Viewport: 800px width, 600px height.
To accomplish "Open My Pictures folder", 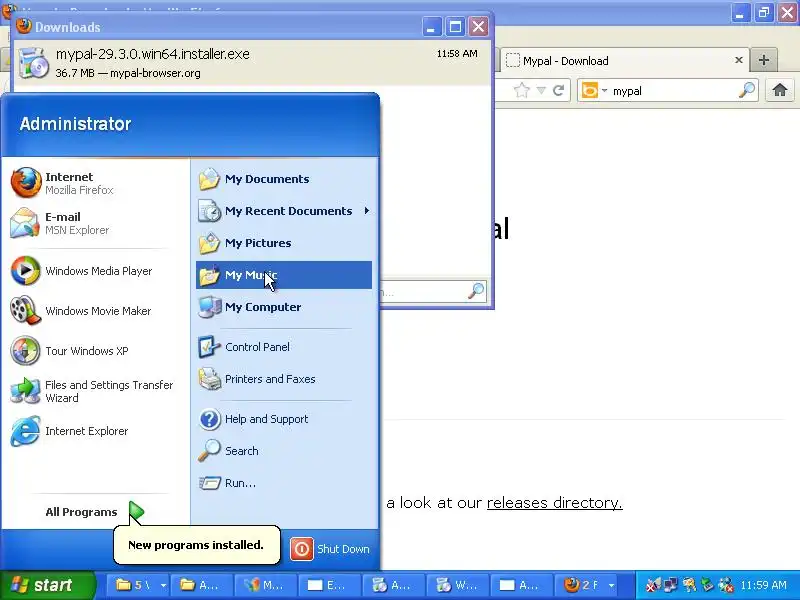I will 284,243.
